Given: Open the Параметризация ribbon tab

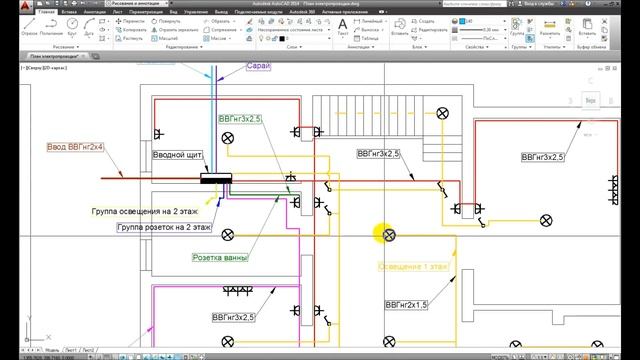Looking at the screenshot, I should [146, 12].
